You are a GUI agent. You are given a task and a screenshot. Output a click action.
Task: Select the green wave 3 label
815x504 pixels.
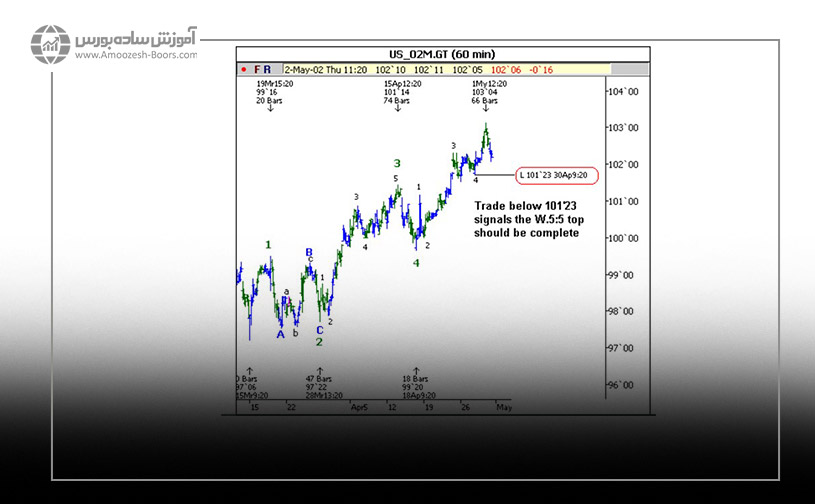397,163
